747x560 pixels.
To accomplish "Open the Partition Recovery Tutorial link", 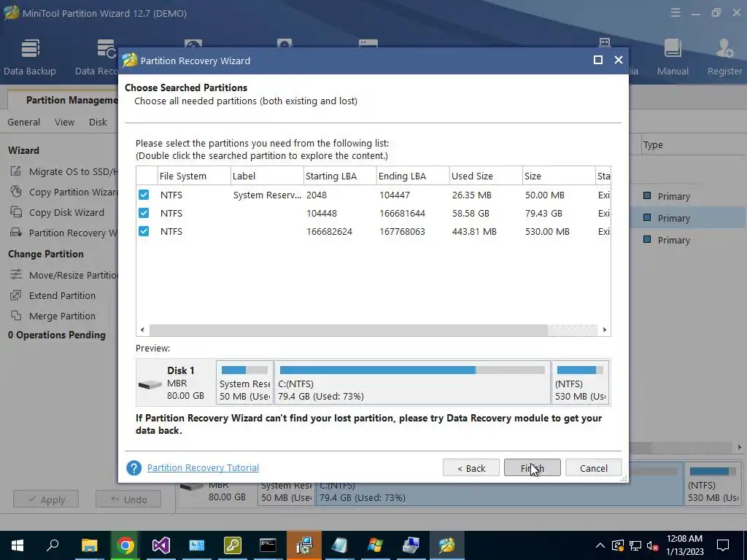I will click(203, 467).
